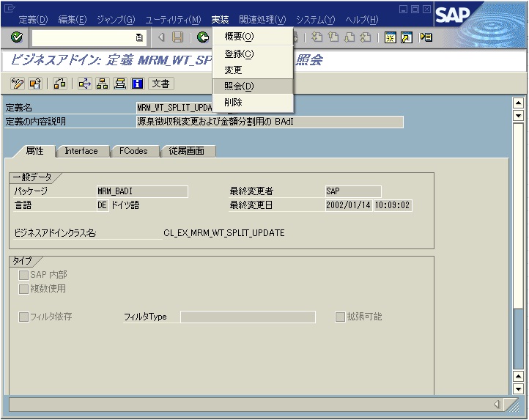Screen dimensions: 529x420
Task: Click the Save floppy disk icon
Action: tap(177, 37)
